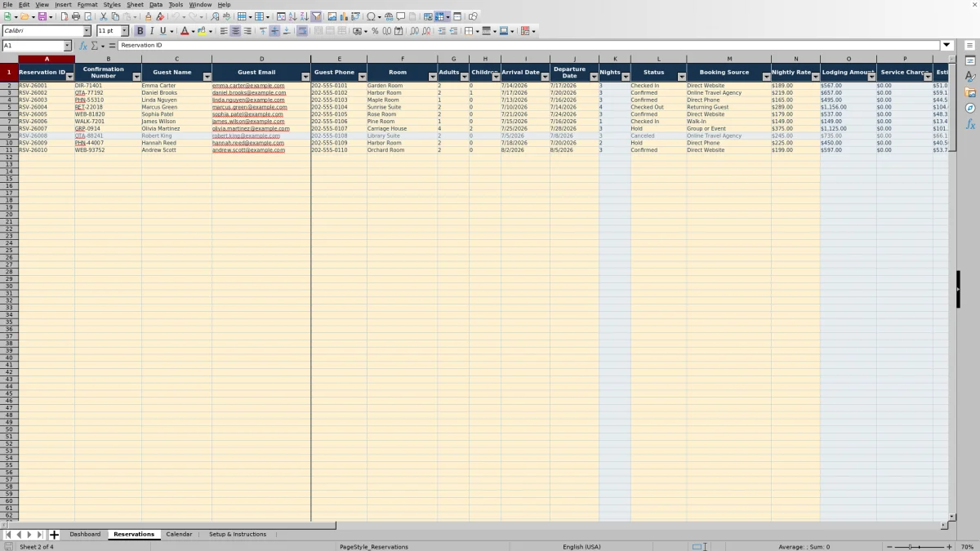
Task: Print the spreadsheet via the Print icon
Action: coord(76,16)
